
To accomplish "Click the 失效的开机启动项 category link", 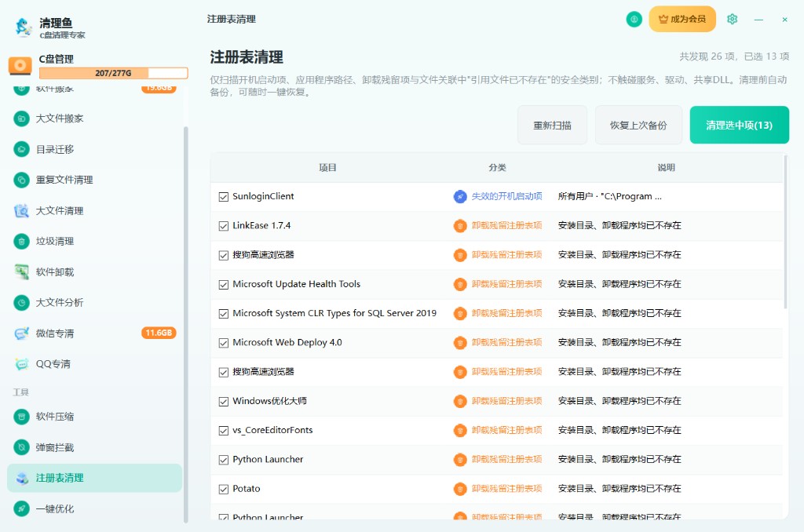I will click(x=506, y=196).
